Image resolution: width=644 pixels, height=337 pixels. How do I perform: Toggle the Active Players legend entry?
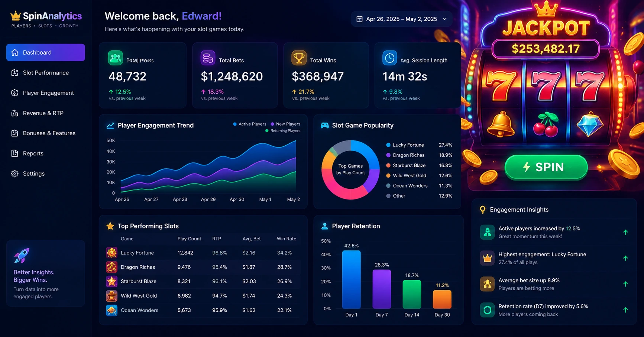click(249, 124)
